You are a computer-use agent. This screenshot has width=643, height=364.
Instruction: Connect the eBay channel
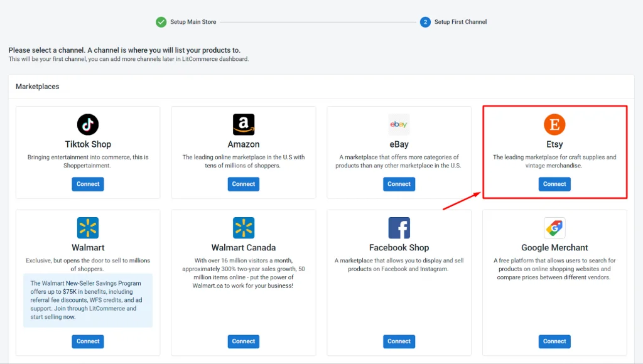coord(399,184)
